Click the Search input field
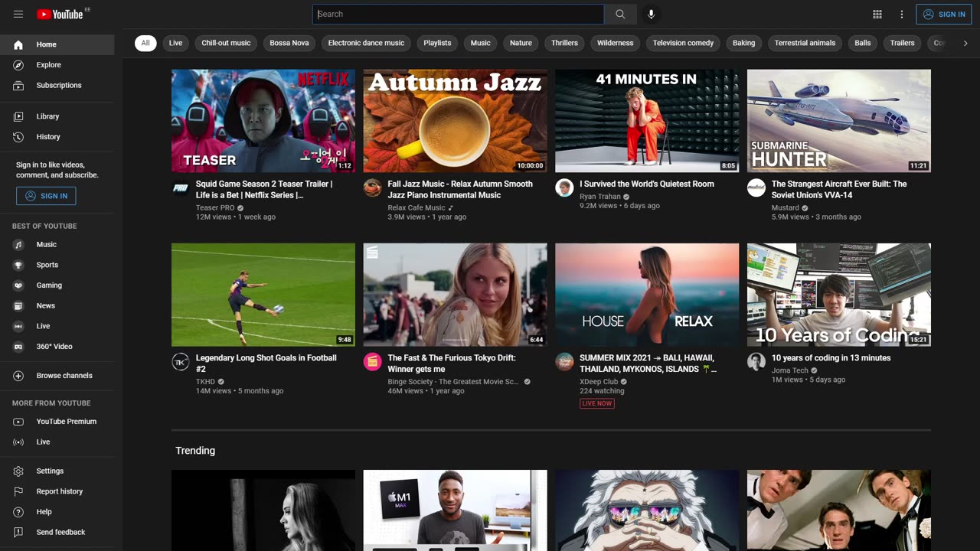 pyautogui.click(x=458, y=14)
